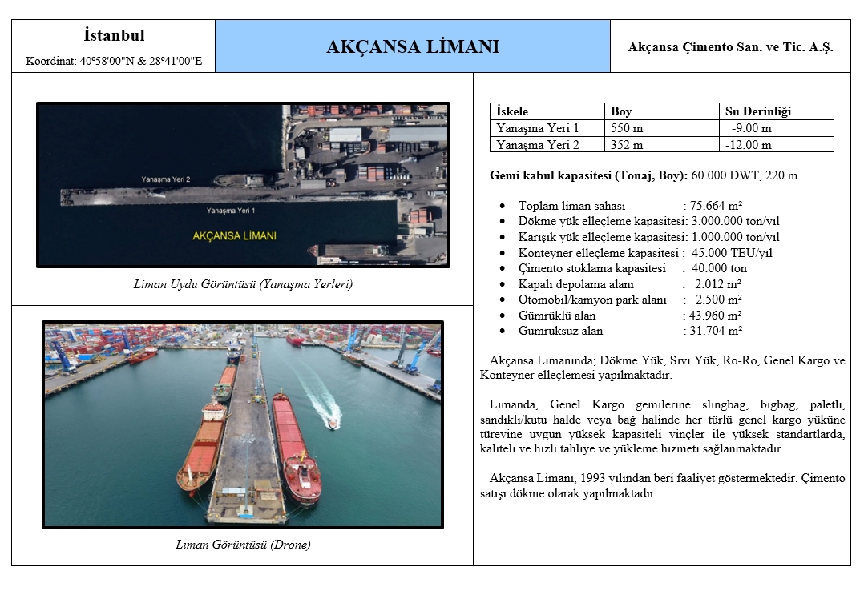Select the Yanaşma Yeri 1 table cell

pyautogui.click(x=547, y=128)
